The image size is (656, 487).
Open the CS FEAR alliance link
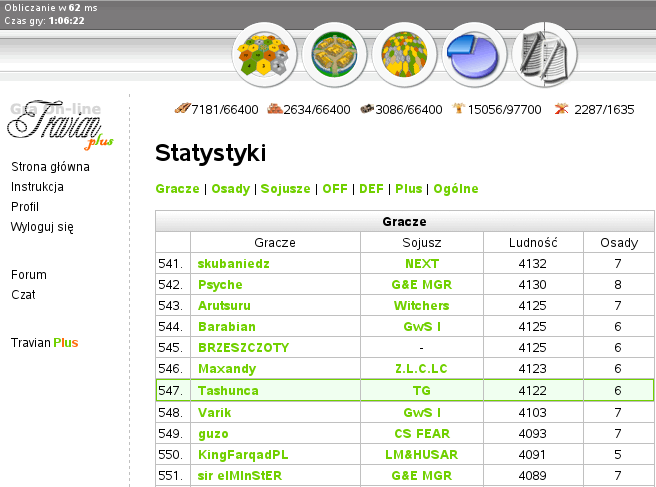pos(422,434)
